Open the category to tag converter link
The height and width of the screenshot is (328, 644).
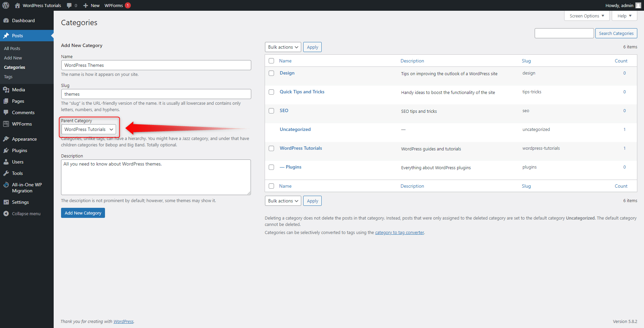coord(399,232)
